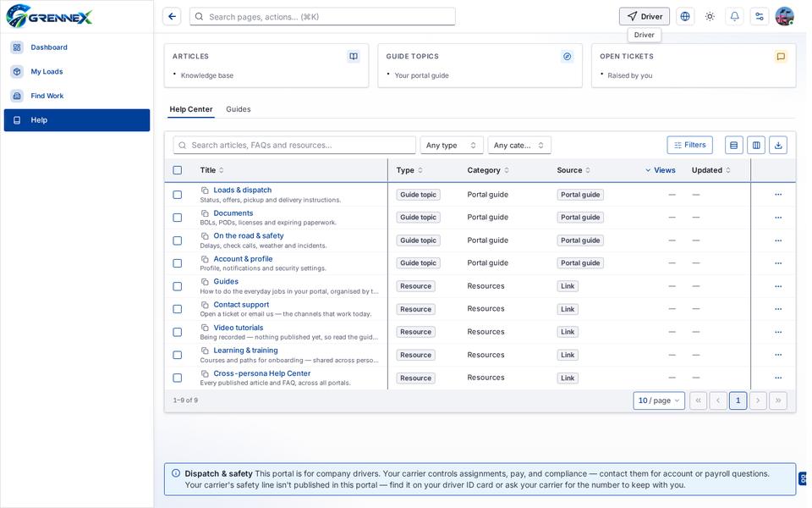Open the Filters button

(690, 145)
